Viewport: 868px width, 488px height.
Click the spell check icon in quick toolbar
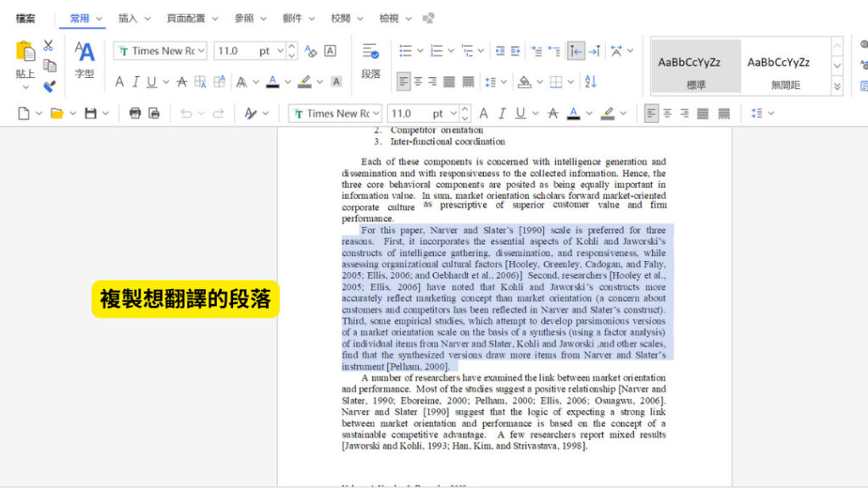(250, 114)
